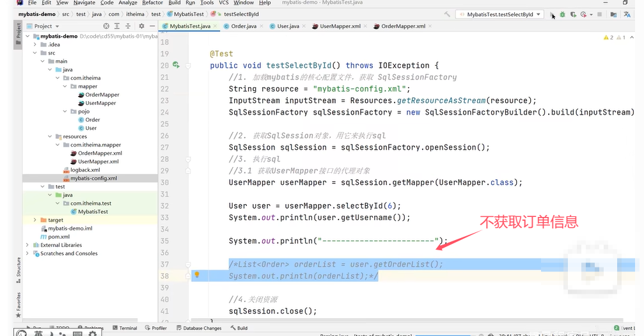Open the Analyze menu

tap(128, 3)
